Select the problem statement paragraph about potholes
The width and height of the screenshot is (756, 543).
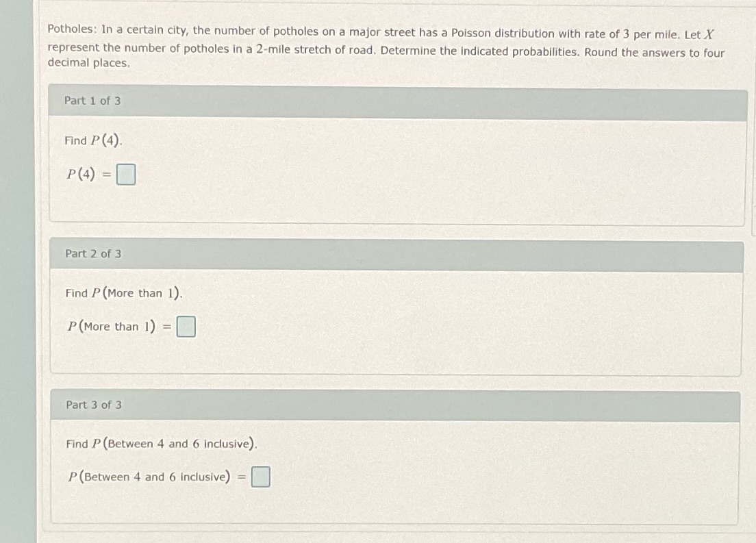point(377,47)
